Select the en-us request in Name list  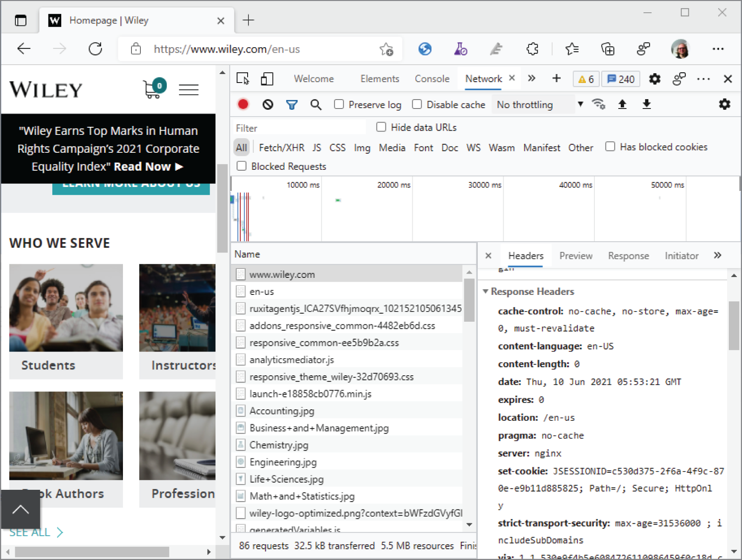click(x=262, y=291)
